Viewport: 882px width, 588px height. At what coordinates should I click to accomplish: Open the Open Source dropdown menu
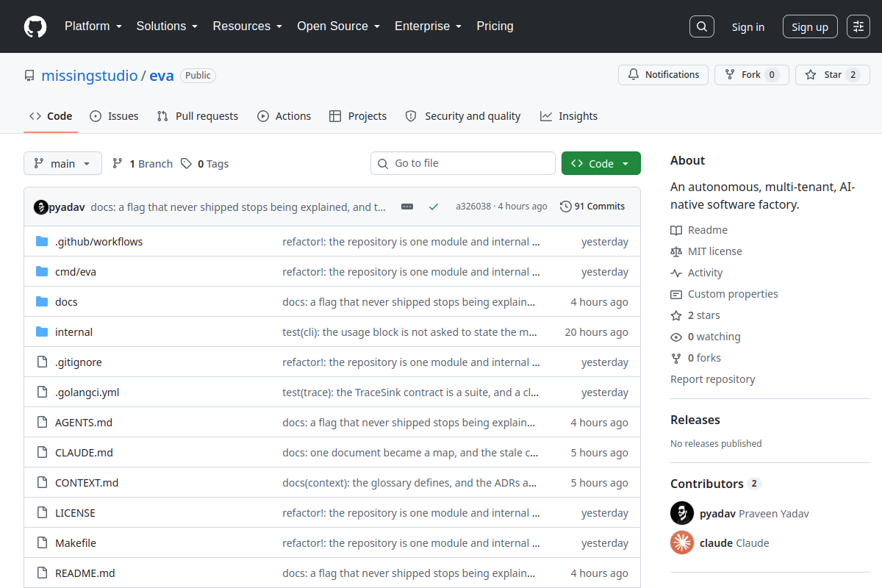point(339,26)
